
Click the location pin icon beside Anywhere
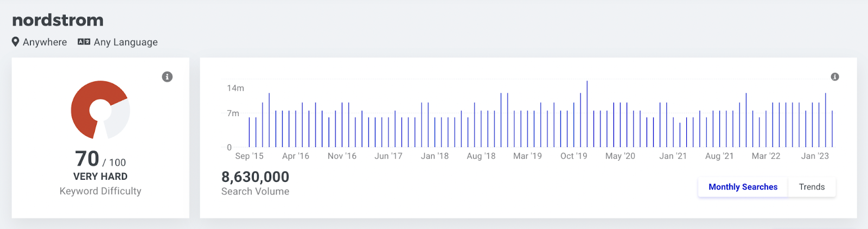click(x=16, y=42)
